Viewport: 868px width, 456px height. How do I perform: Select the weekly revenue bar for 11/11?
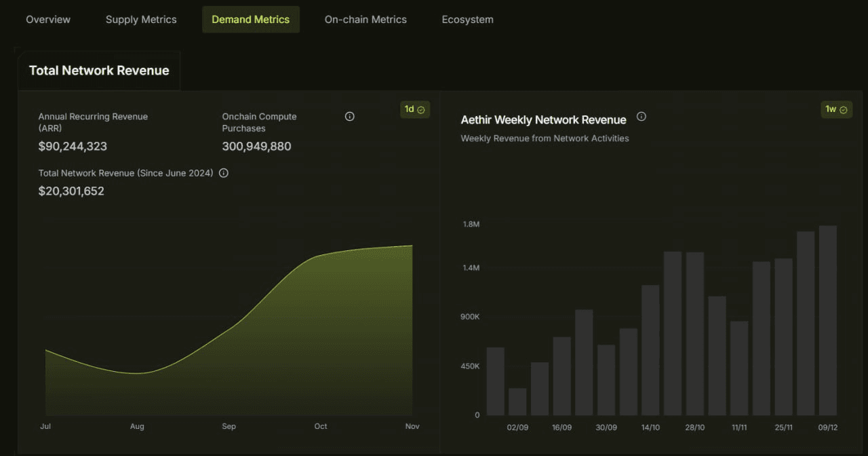tap(739, 368)
